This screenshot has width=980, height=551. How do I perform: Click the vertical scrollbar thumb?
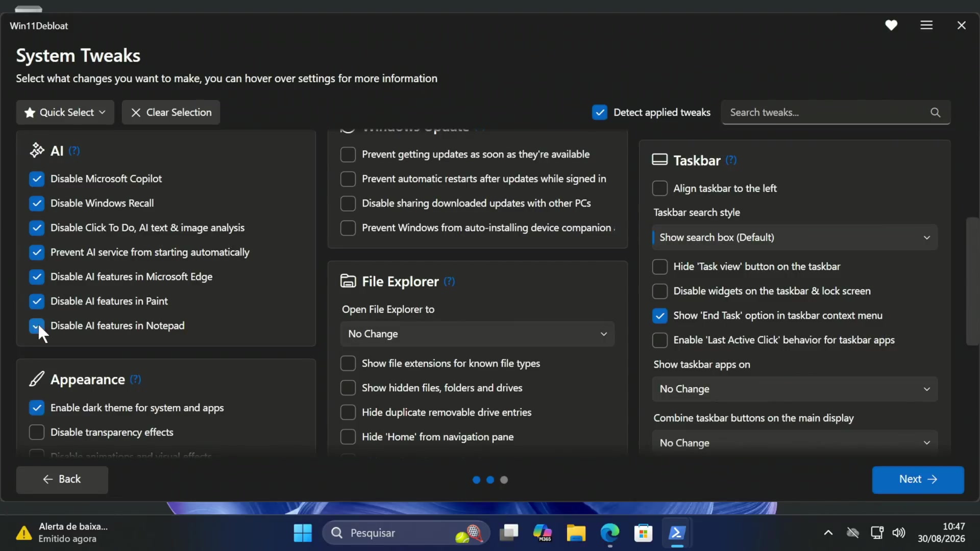click(x=972, y=282)
